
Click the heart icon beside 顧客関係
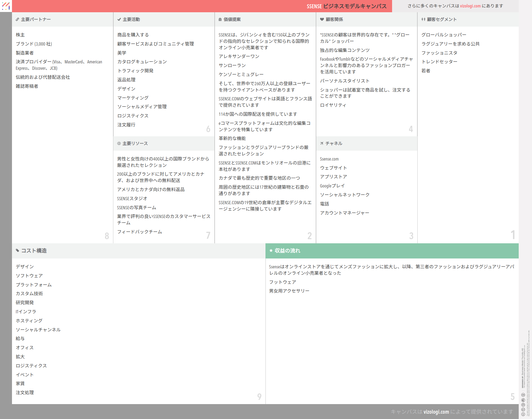322,19
